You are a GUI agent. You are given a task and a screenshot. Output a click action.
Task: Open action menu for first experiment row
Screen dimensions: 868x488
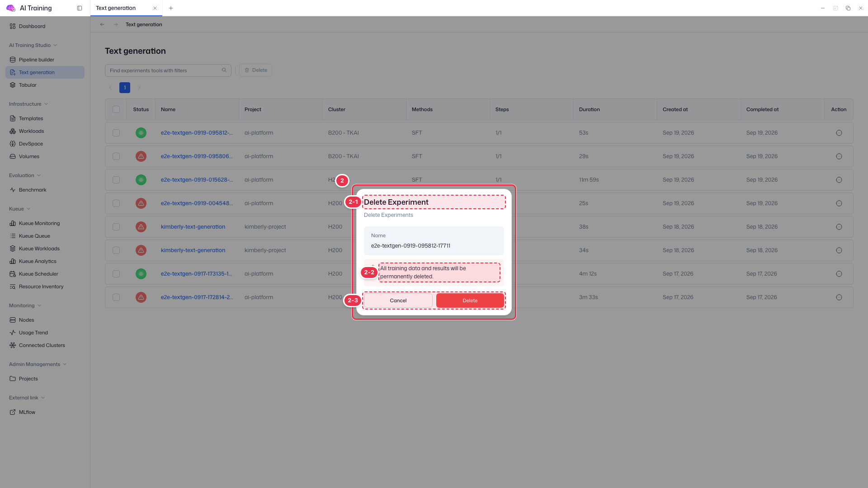tap(839, 133)
